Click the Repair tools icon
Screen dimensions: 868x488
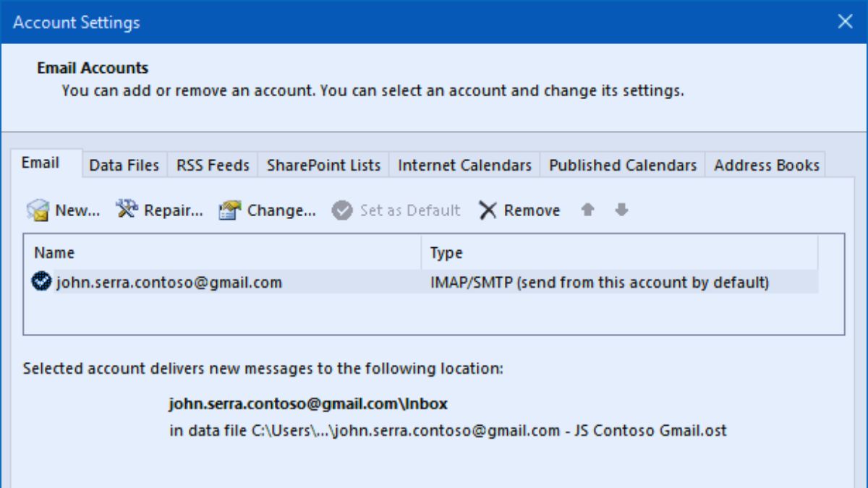(127, 210)
